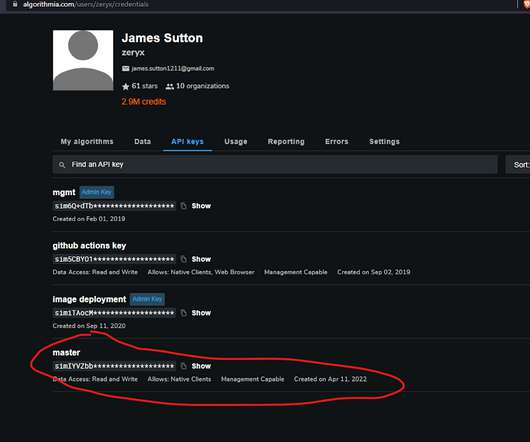Copy the github actions key
This screenshot has width=530, height=442.
[x=184, y=259]
